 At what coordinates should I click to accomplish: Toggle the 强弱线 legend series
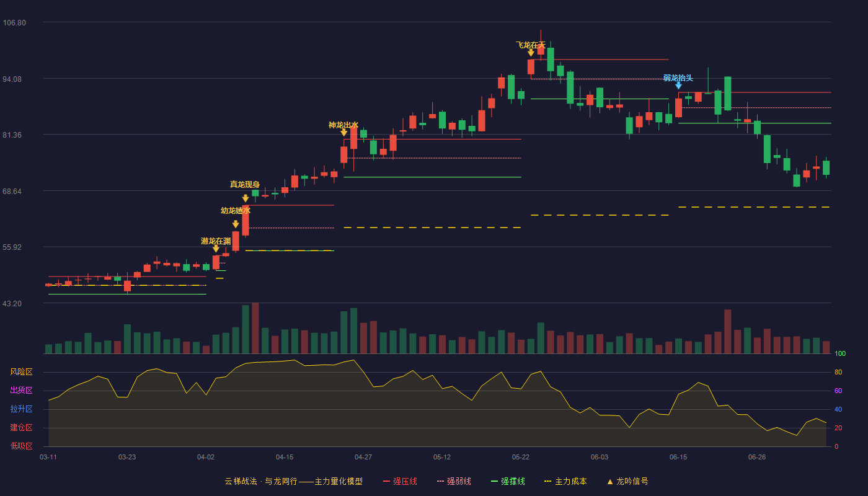click(x=454, y=481)
